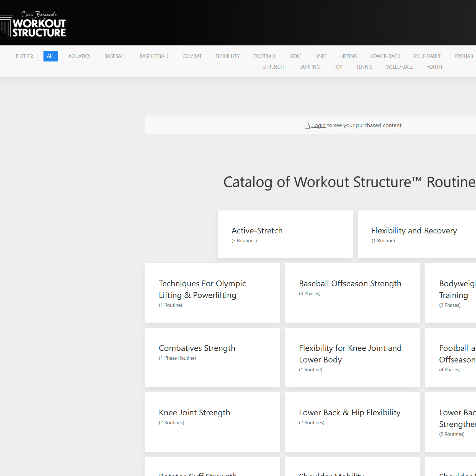Image resolution: width=476 pixels, height=476 pixels.
Task: Select the SURFING filter
Action: pos(310,67)
